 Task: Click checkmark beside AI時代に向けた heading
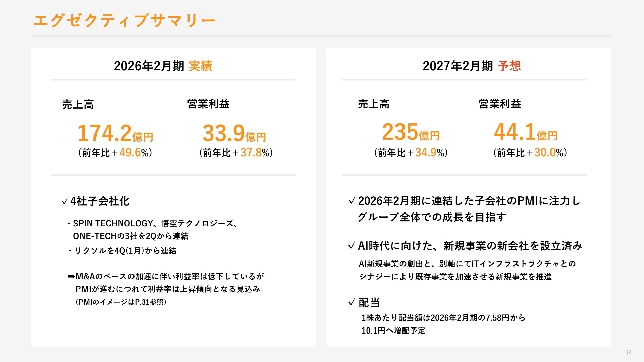[x=352, y=246]
